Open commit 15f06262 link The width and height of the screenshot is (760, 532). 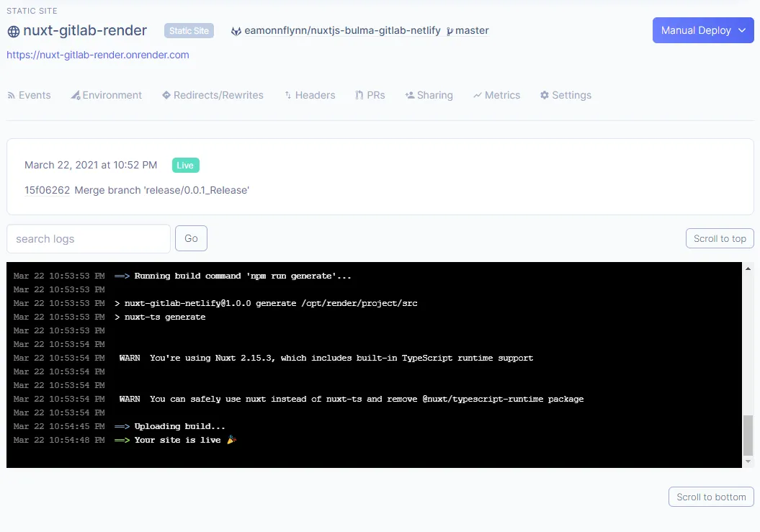47,190
